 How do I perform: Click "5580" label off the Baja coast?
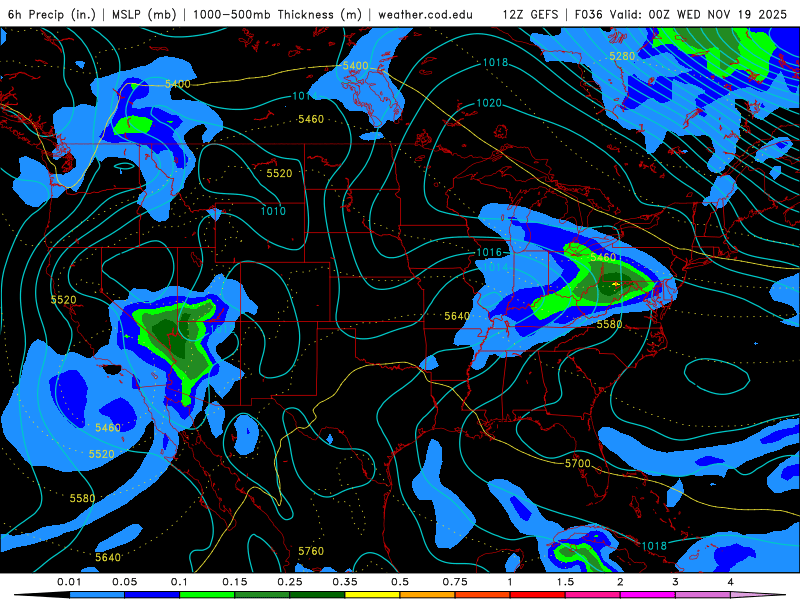pos(82,498)
